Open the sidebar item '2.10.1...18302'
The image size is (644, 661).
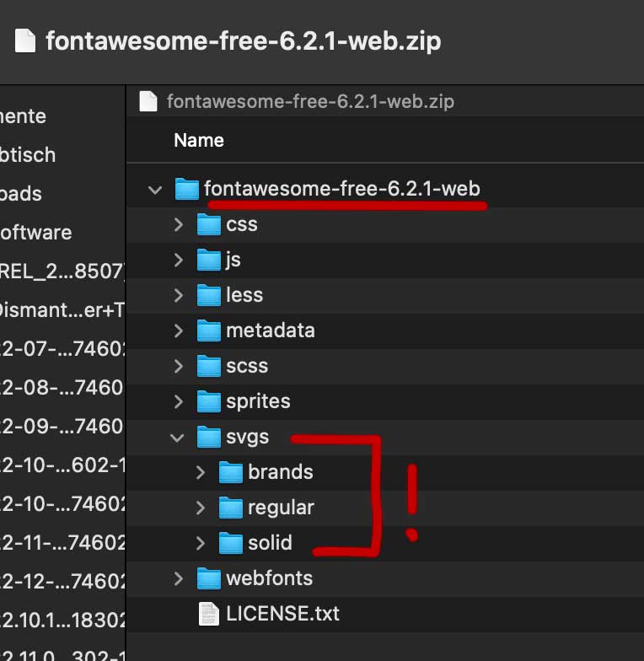click(62, 621)
